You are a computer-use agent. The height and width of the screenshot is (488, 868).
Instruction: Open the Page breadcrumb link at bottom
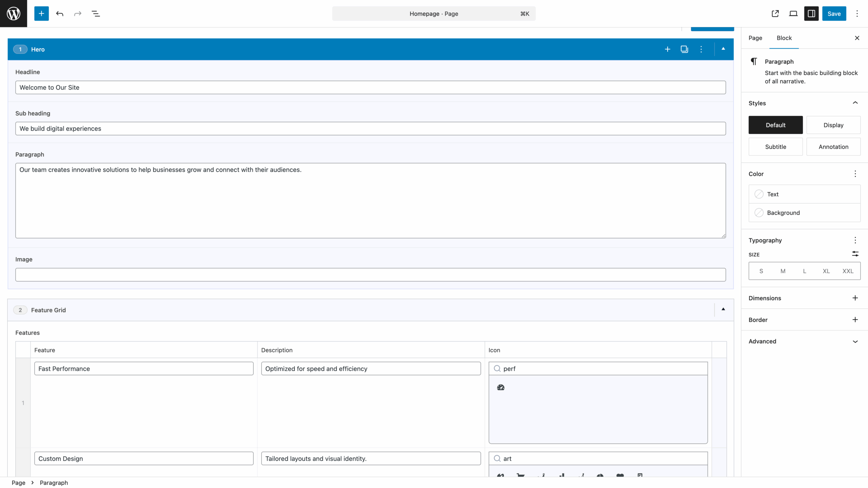pos(18,482)
